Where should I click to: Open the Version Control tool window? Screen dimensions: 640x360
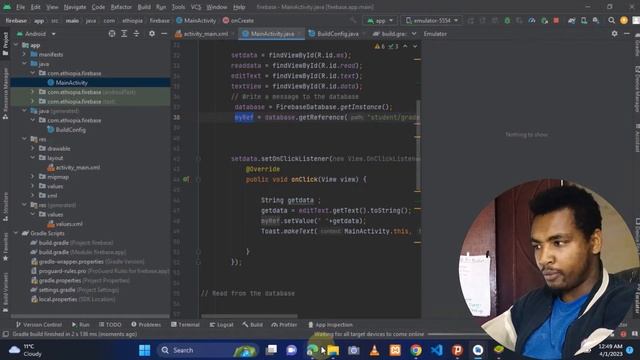tap(39, 324)
